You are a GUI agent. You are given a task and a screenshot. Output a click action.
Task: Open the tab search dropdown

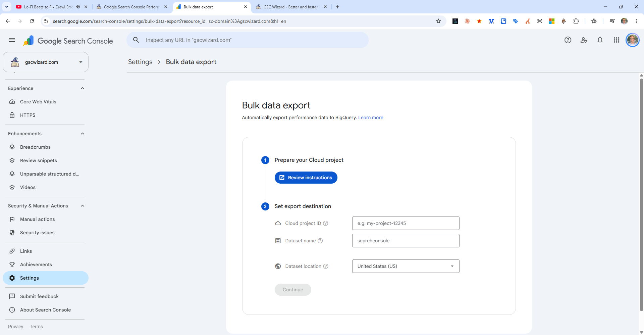6,7
